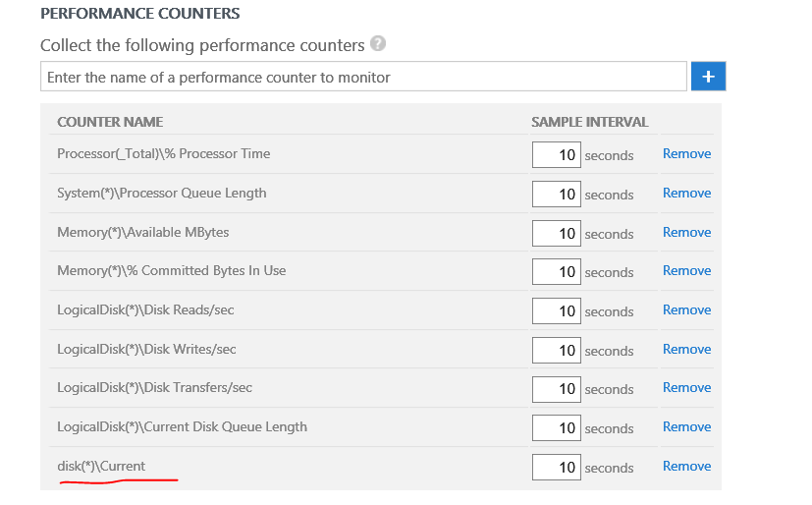The height and width of the screenshot is (505, 812).
Task: Remove the Processor Queue Length counter
Action: (686, 193)
